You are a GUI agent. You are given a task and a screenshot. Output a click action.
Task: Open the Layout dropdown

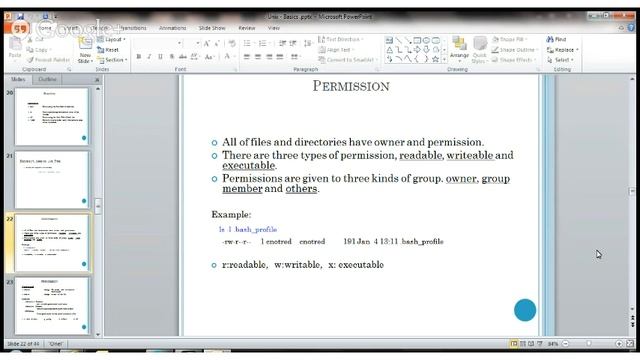click(x=111, y=40)
